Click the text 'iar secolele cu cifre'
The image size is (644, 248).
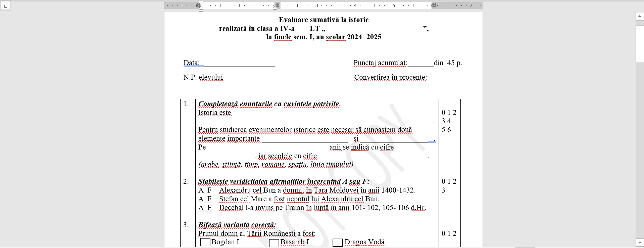(x=288, y=156)
